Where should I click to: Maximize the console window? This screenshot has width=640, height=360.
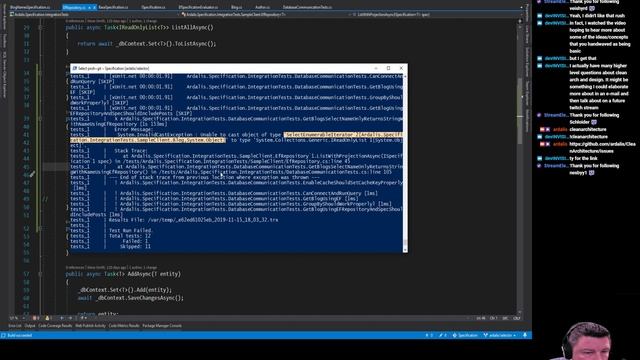[x=389, y=68]
